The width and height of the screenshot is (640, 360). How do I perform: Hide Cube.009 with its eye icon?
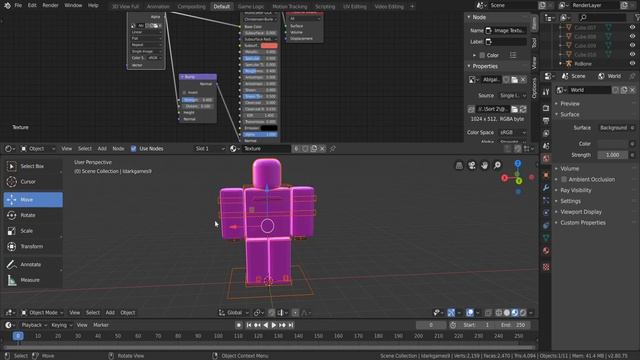(632, 45)
